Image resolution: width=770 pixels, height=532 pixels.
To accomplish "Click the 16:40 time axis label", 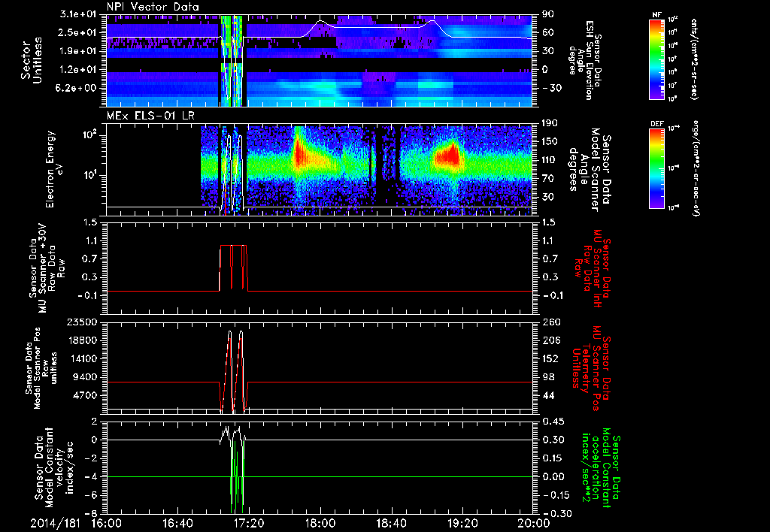I will 177,523.
